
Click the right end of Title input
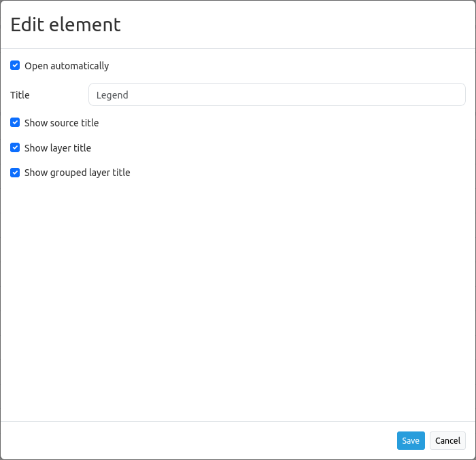tap(456, 94)
